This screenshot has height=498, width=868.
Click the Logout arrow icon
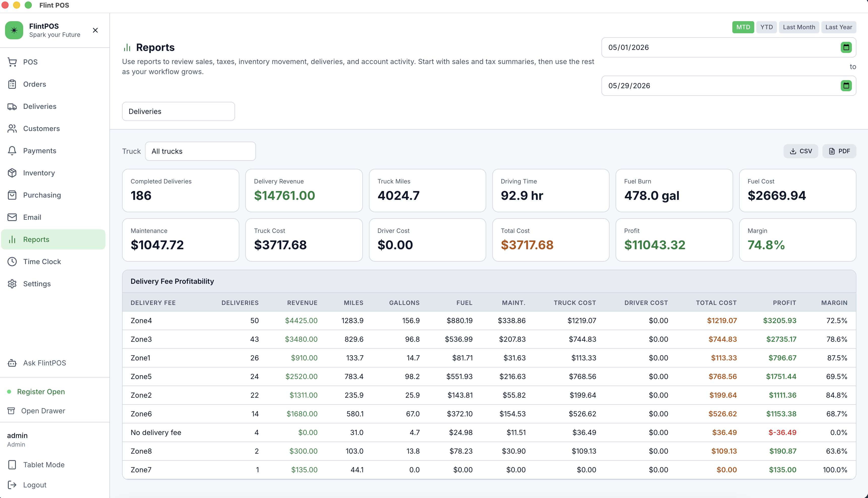tap(12, 485)
